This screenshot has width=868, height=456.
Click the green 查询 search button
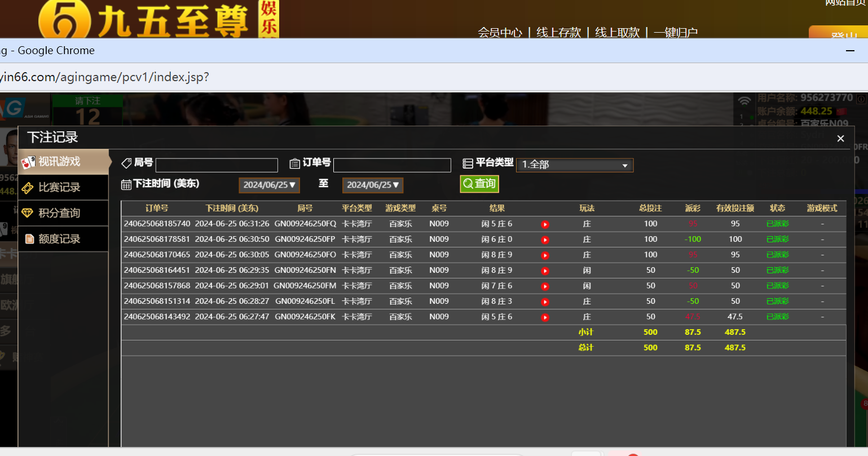click(x=479, y=184)
